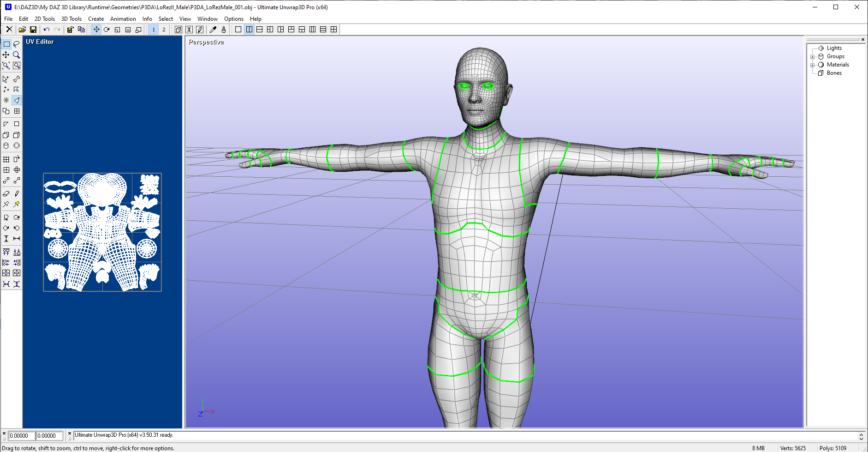Select the yellow starburst tool
The width and height of the screenshot is (868, 452).
(6, 100)
